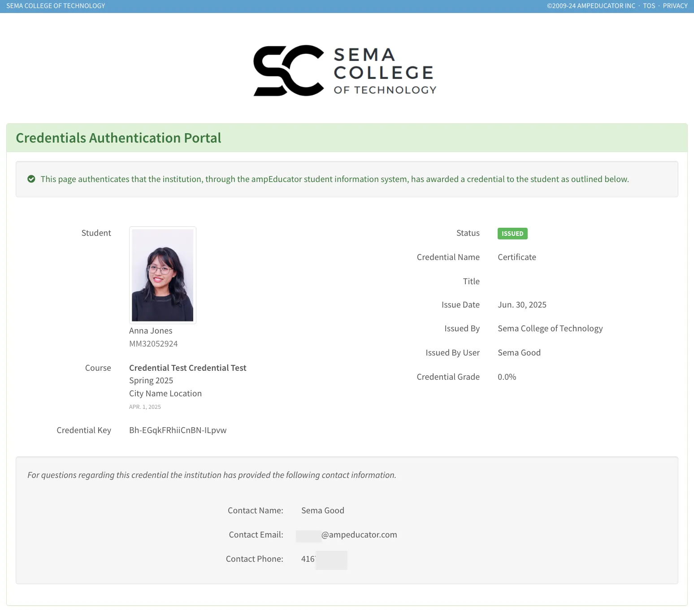
Task: Click the student name Anna Jones
Action: [151, 331]
